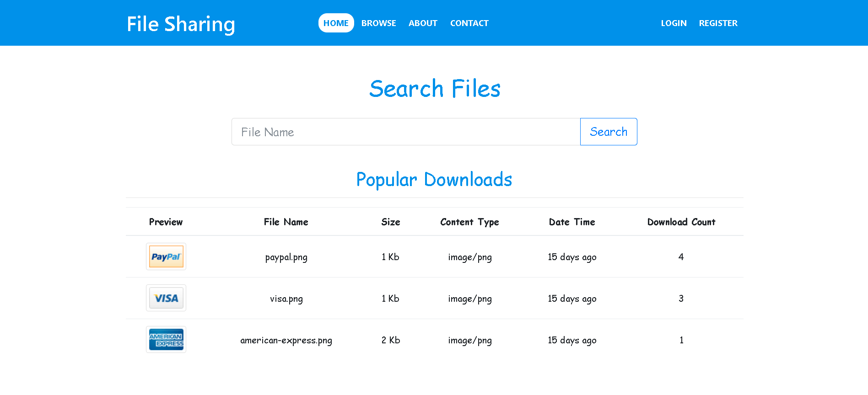The height and width of the screenshot is (395, 868).
Task: Open the American Express preview thumbnail
Action: tap(166, 340)
